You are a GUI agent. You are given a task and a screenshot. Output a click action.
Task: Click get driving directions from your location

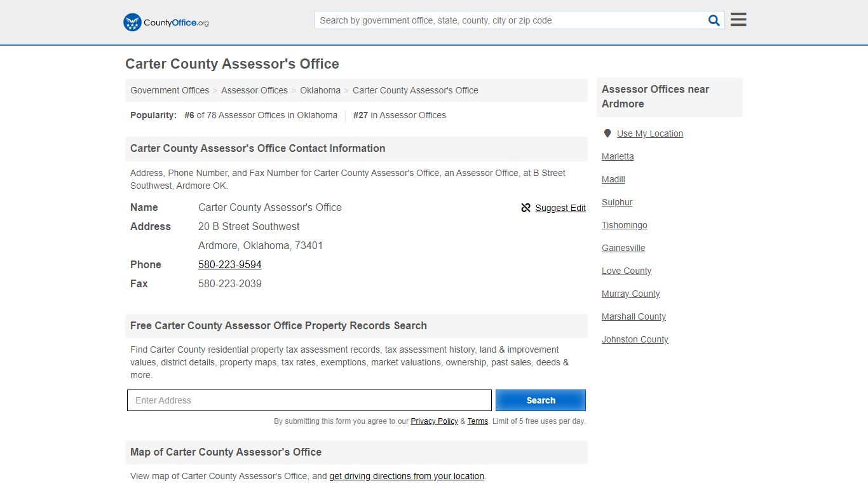pyautogui.click(x=407, y=476)
